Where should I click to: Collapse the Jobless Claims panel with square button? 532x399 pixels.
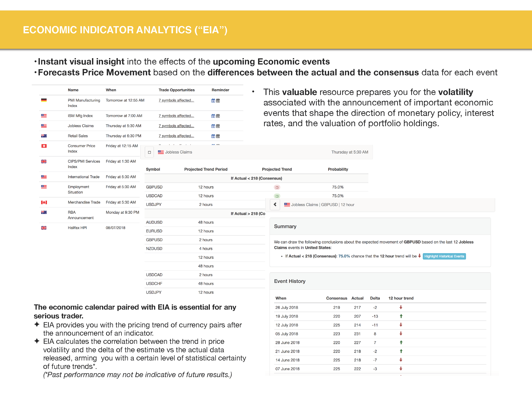click(x=149, y=152)
